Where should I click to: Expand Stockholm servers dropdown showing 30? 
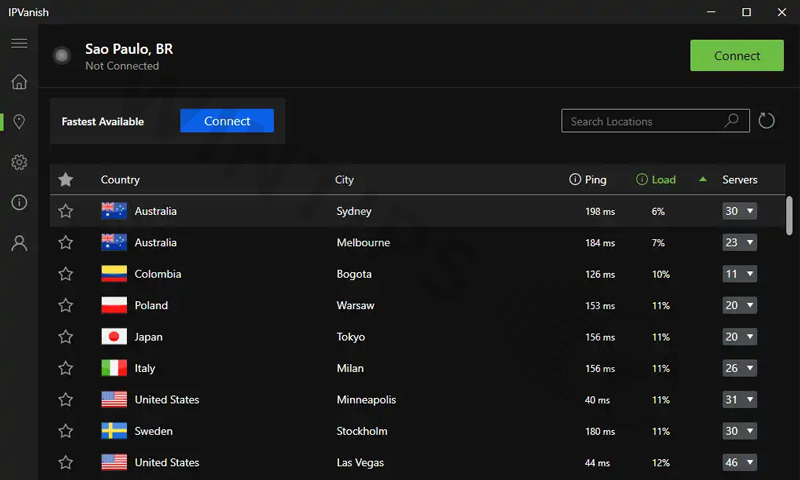click(739, 431)
